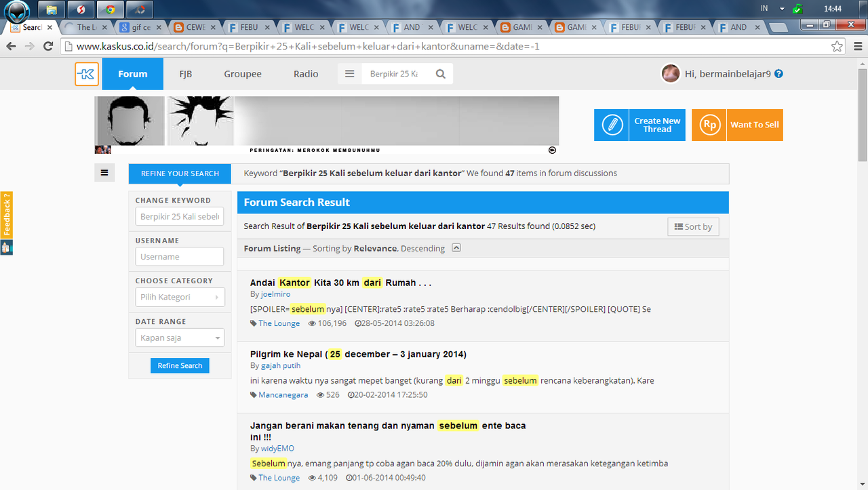The image size is (868, 490).
Task: Open the Kapan saja date range dropdown
Action: pyautogui.click(x=180, y=338)
